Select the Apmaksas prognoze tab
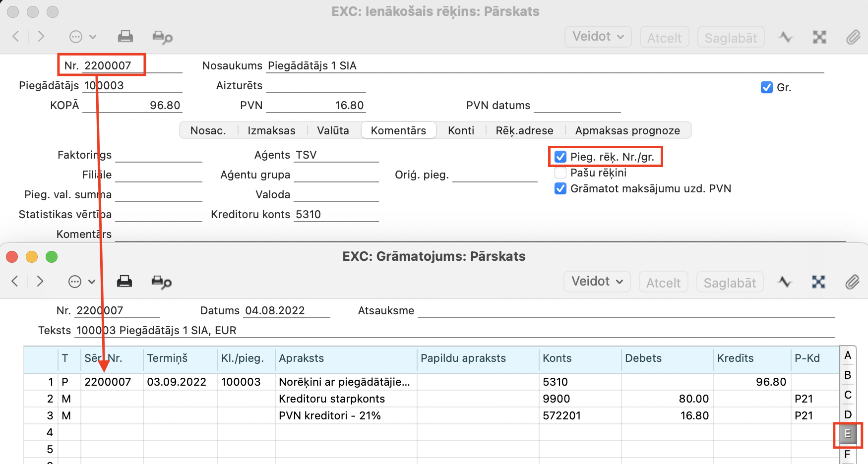This screenshot has width=868, height=464. pos(627,130)
